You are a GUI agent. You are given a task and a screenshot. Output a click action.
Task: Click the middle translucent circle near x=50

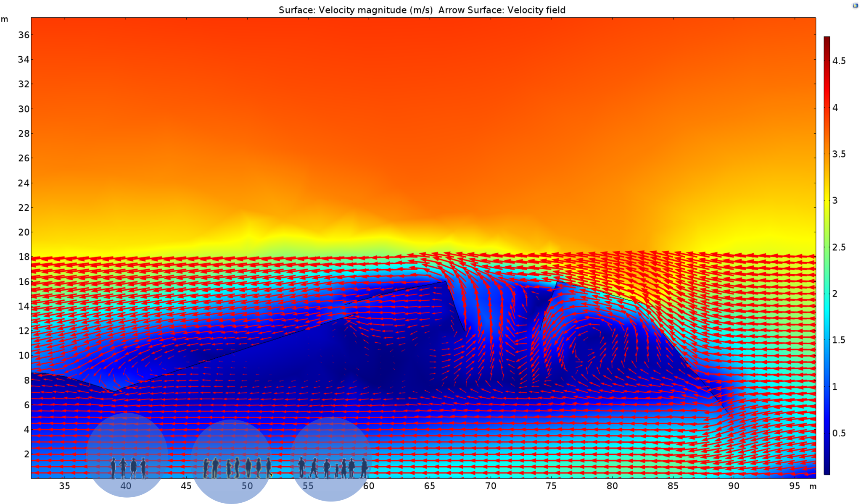coord(231,445)
